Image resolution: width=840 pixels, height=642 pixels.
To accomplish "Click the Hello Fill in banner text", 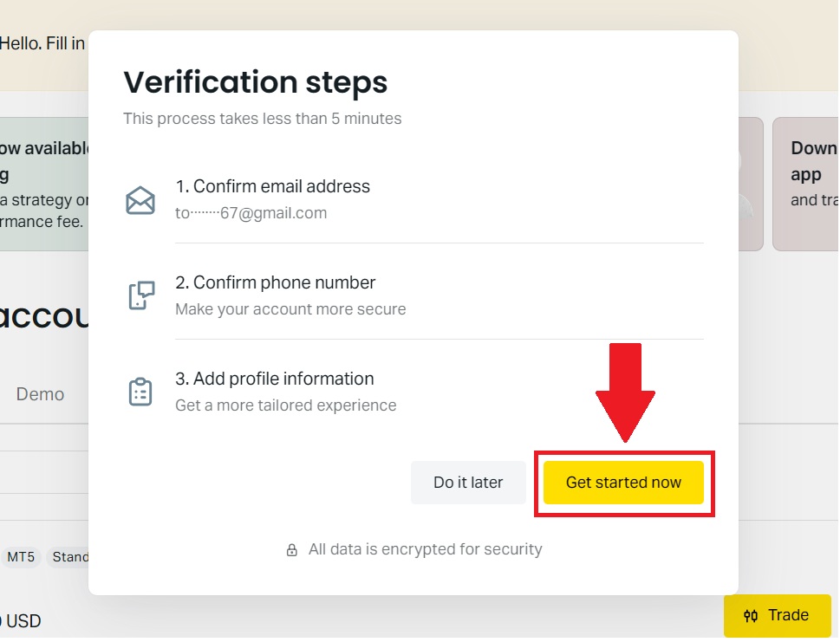I will (x=42, y=42).
